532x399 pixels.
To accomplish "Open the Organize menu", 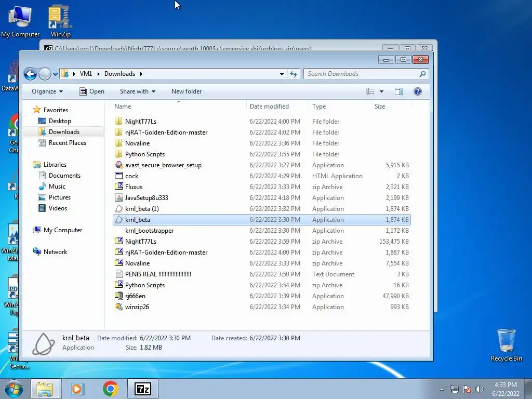I will point(47,91).
